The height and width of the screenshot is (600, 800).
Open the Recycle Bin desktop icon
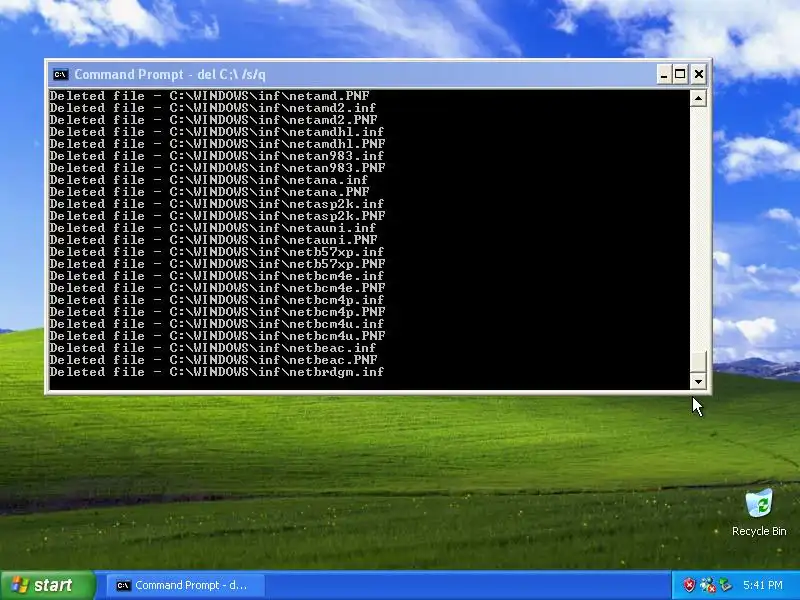(x=759, y=503)
